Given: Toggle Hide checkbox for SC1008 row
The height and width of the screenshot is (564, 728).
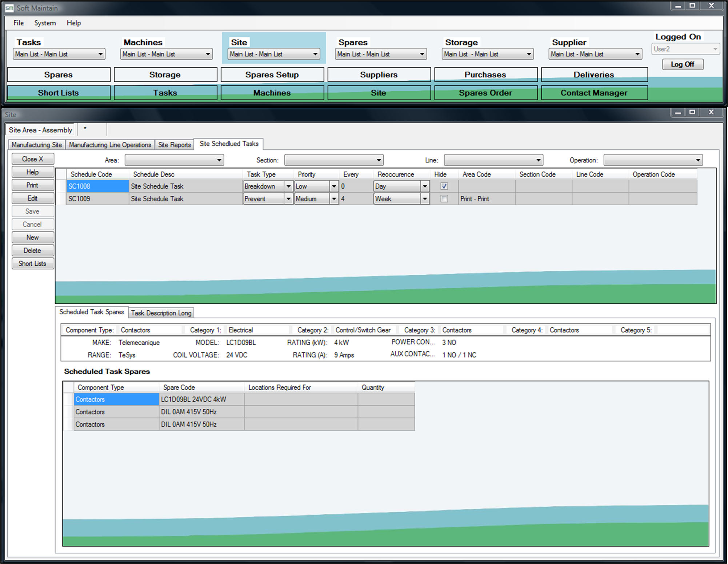Looking at the screenshot, I should click(444, 186).
